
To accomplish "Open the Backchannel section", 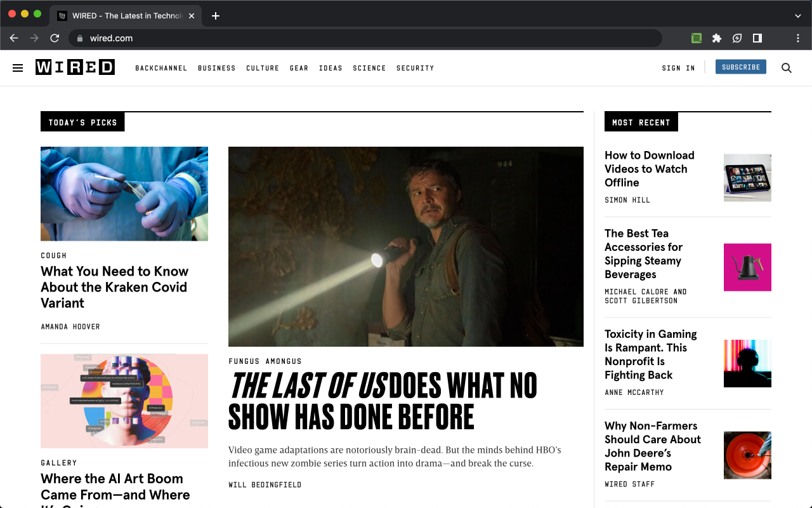I will (161, 68).
